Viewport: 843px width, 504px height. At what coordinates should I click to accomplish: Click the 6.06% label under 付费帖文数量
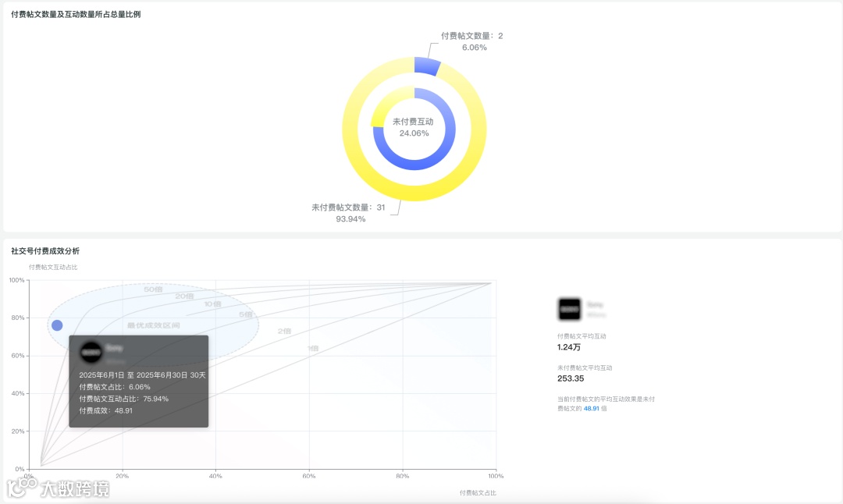coord(475,48)
